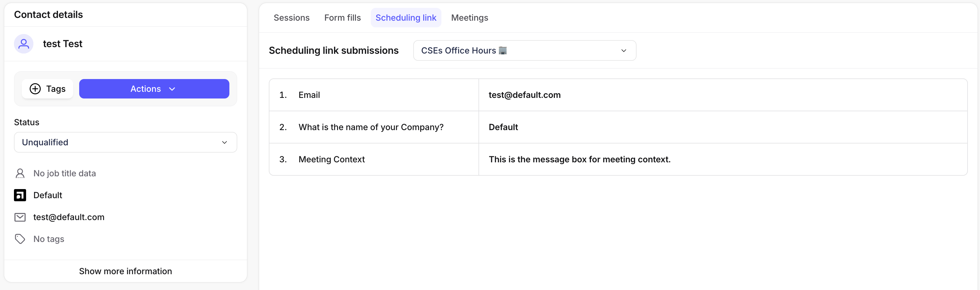
Task: Click the contact avatar icon
Action: click(x=24, y=44)
